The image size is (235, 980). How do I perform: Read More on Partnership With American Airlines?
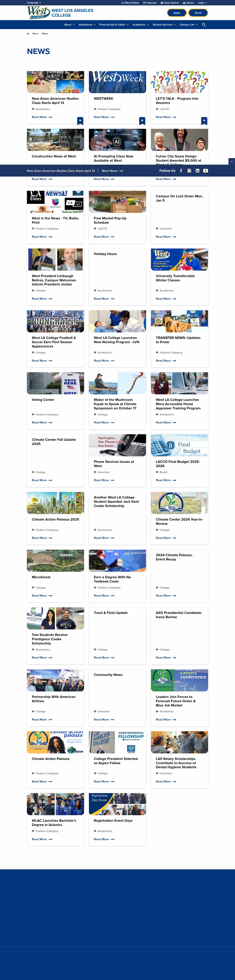[x=42, y=719]
